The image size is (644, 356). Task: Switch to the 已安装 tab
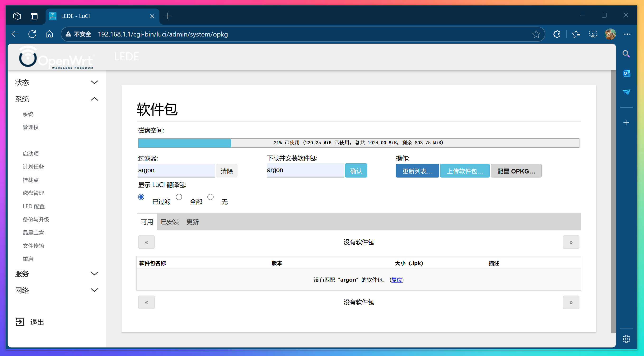pos(170,222)
